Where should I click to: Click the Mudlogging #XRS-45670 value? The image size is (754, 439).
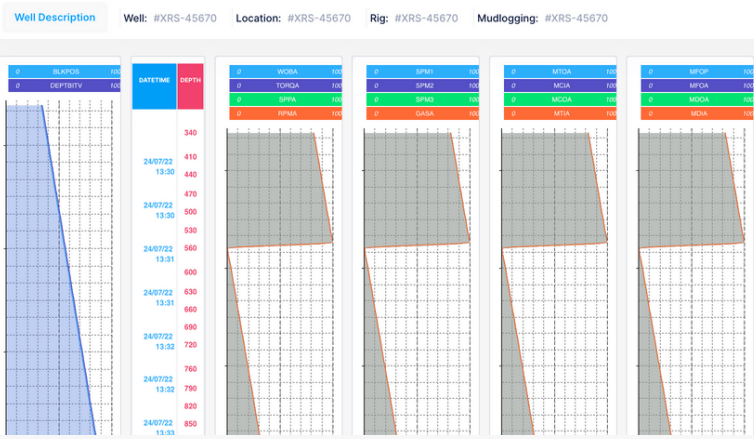pos(576,18)
